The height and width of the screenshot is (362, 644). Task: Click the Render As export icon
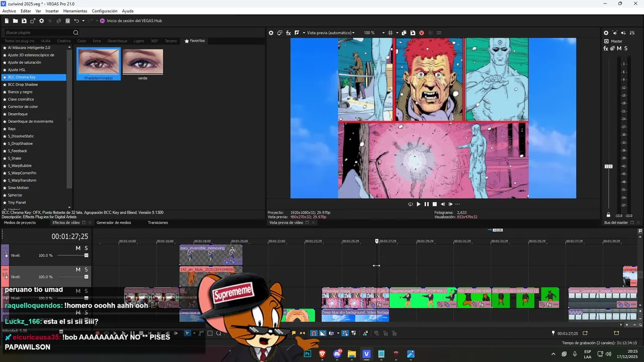click(x=33, y=21)
